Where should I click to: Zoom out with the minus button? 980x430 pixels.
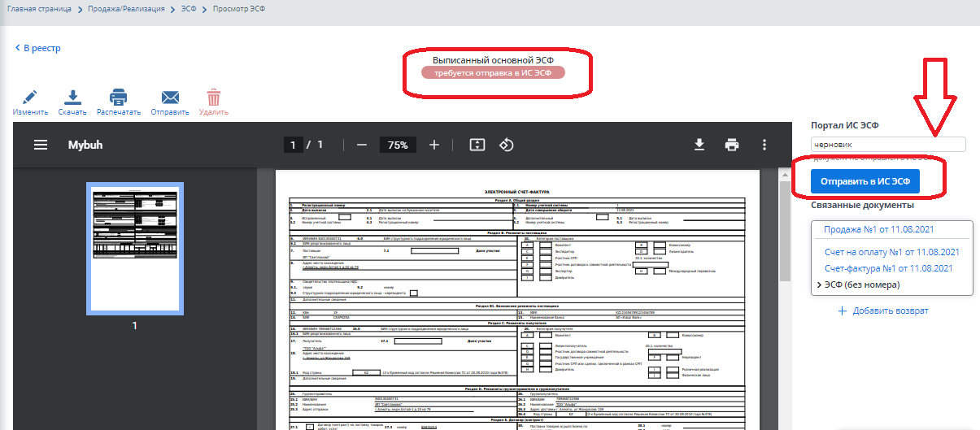[x=362, y=145]
